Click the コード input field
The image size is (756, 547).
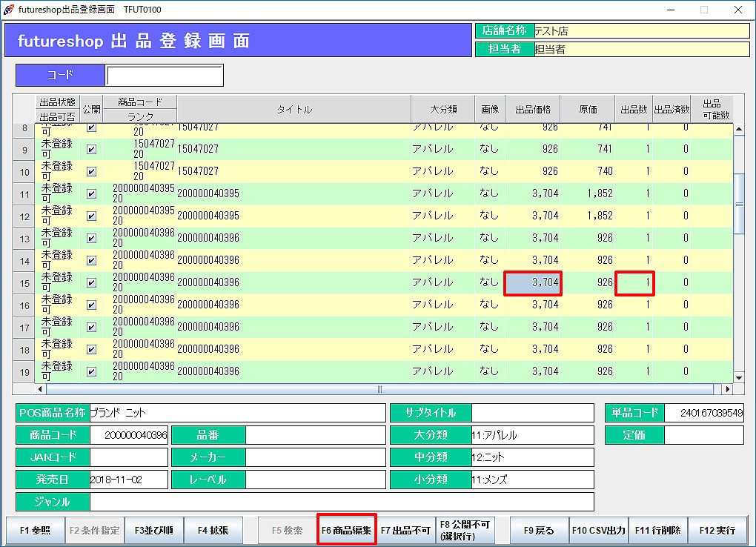[x=164, y=76]
